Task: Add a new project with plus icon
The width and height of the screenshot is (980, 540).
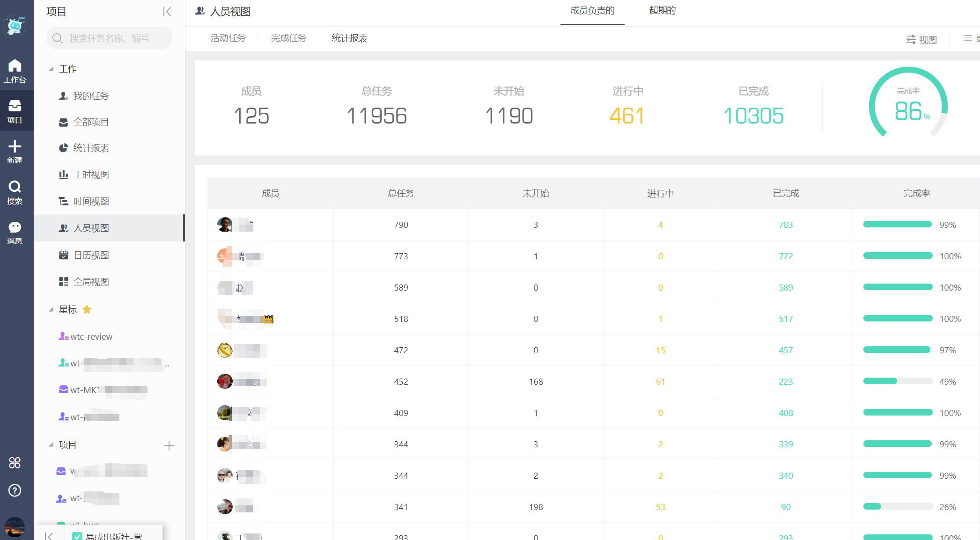Action: coord(169,445)
